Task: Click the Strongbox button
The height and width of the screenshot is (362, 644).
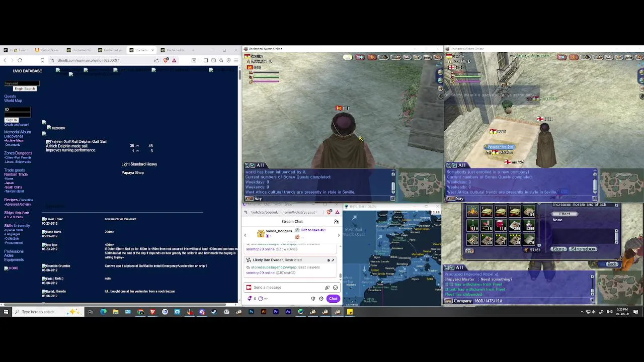Action: tap(584, 249)
